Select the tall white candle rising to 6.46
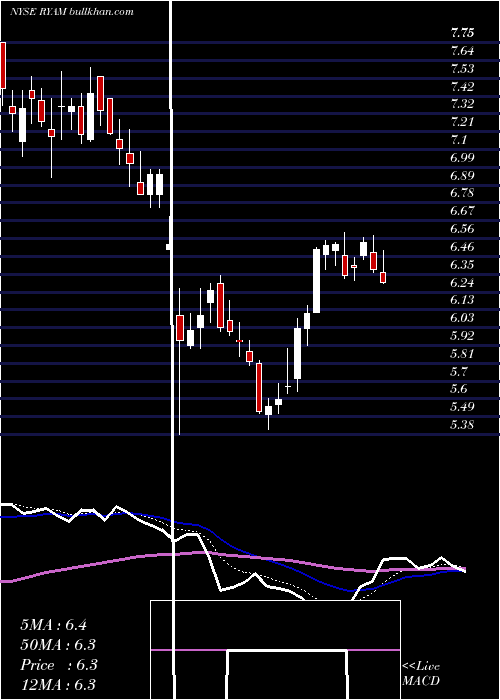 316,280
